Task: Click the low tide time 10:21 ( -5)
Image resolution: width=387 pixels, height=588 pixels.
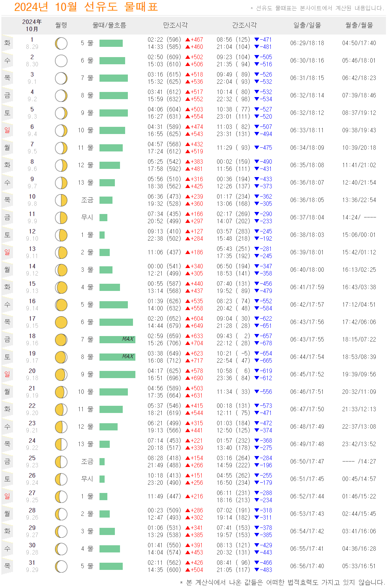Action: click(233, 353)
